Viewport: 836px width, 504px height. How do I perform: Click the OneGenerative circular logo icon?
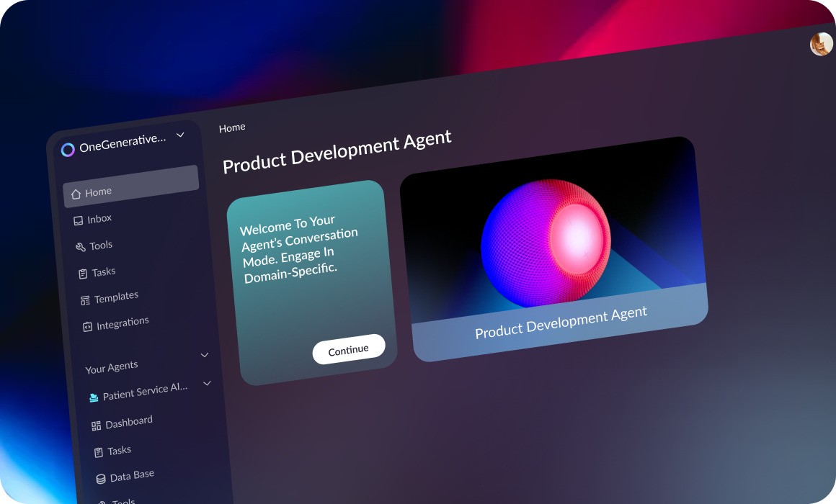[68, 150]
